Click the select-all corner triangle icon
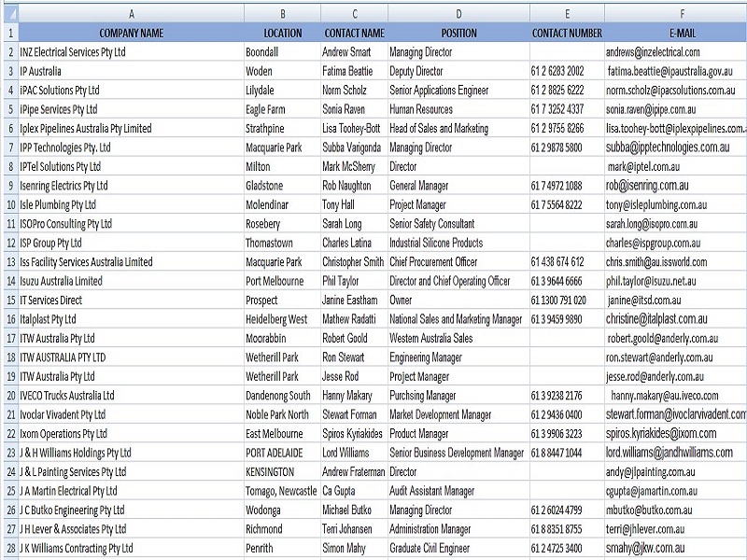747x560 pixels. click(11, 14)
